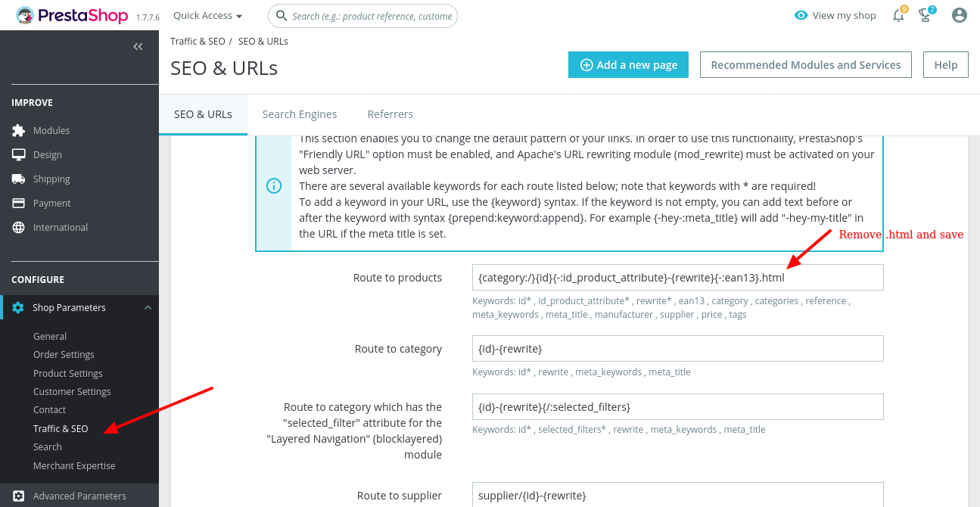The width and height of the screenshot is (980, 507).
Task: Open Traffic & SEO in sidebar
Action: [x=61, y=428]
